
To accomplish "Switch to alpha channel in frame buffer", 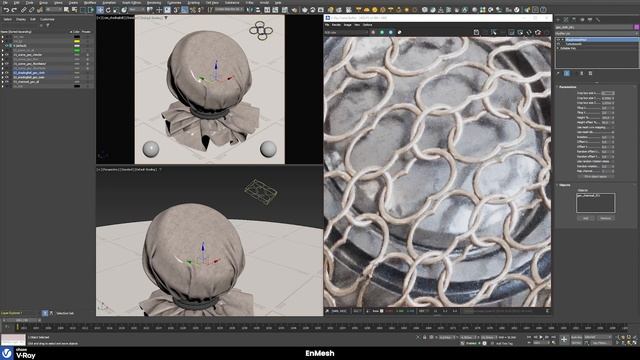I will (400, 32).
